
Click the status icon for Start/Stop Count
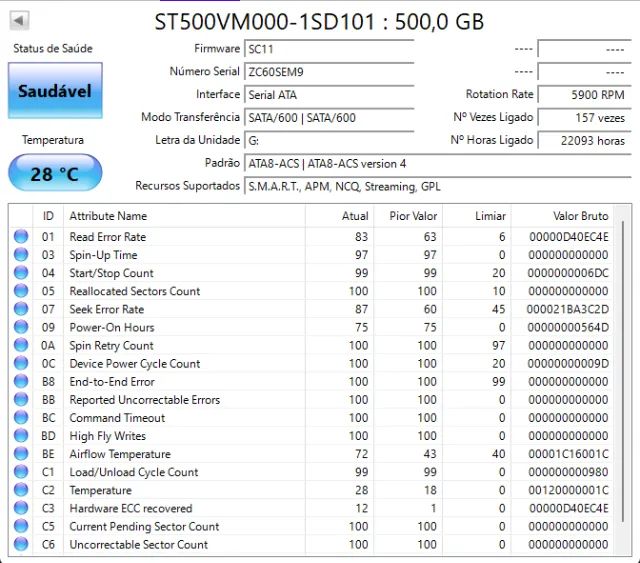tap(21, 273)
